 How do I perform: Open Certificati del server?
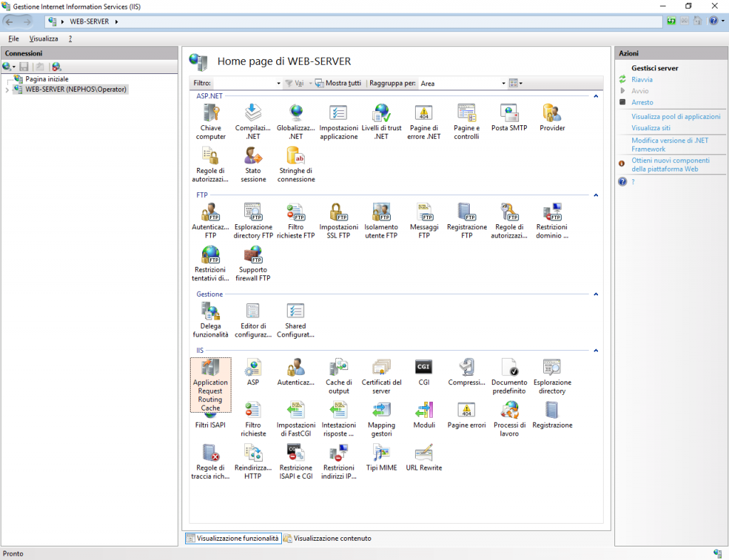(382, 376)
